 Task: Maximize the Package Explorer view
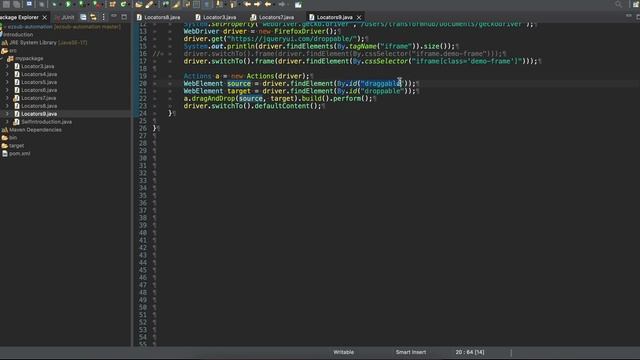click(124, 17)
